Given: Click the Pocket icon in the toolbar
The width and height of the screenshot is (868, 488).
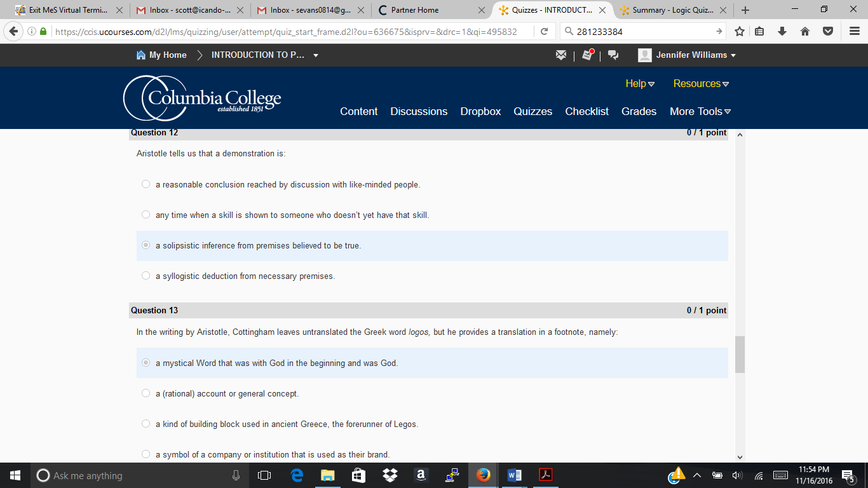Looking at the screenshot, I should (x=828, y=32).
